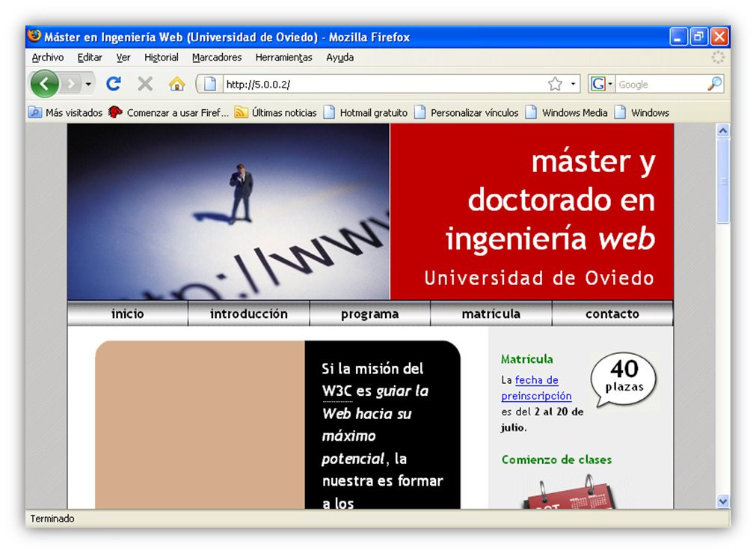Click the W3C abbreviation in black box
The width and height of the screenshot is (756, 553).
(x=337, y=391)
